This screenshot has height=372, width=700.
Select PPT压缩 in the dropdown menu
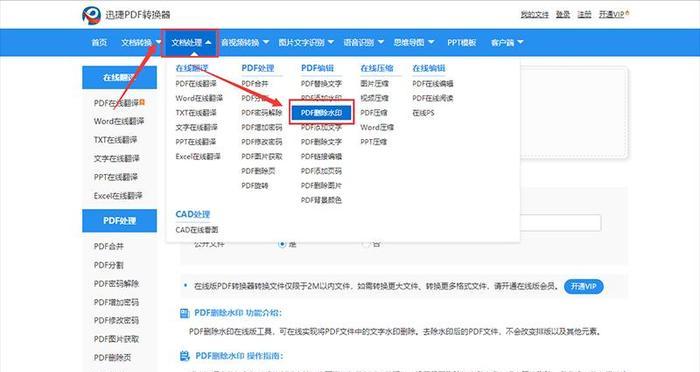(x=374, y=142)
